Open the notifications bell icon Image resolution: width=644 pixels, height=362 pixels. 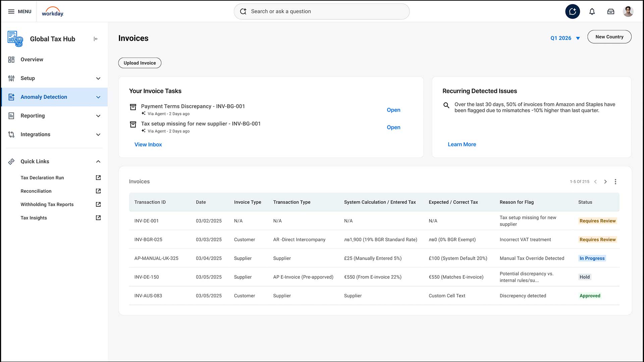(592, 11)
